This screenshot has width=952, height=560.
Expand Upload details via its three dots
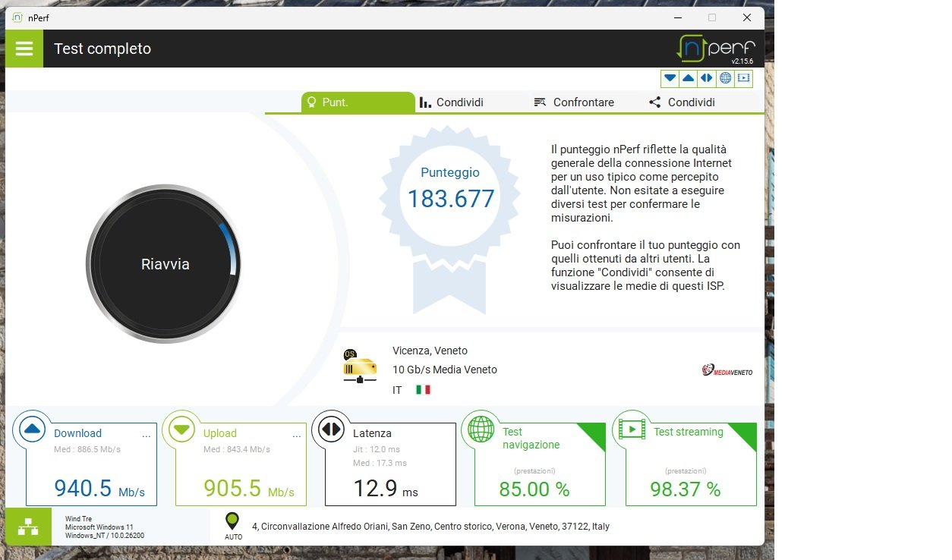click(295, 436)
